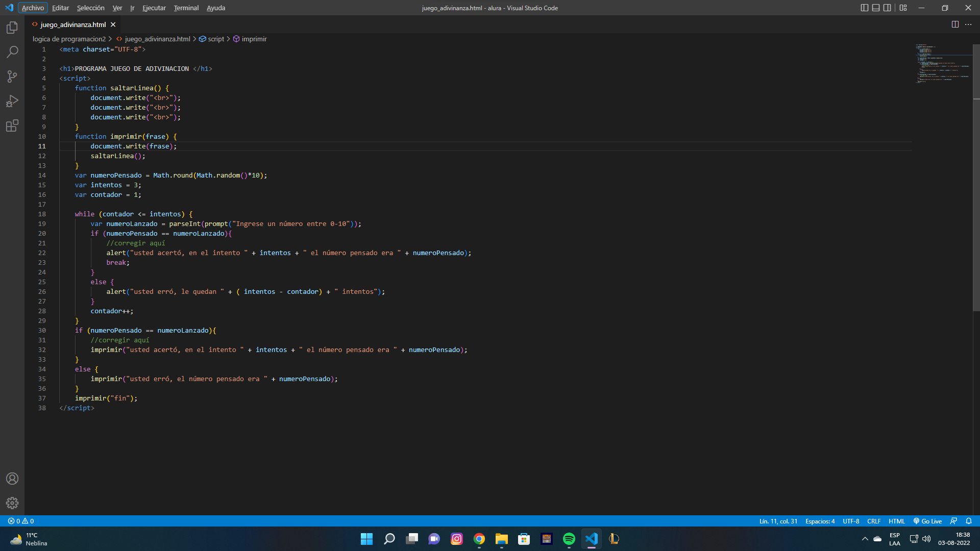Viewport: 980px width, 551px height.
Task: Close the juego_adivinanza.html tab
Action: pyautogui.click(x=113, y=24)
